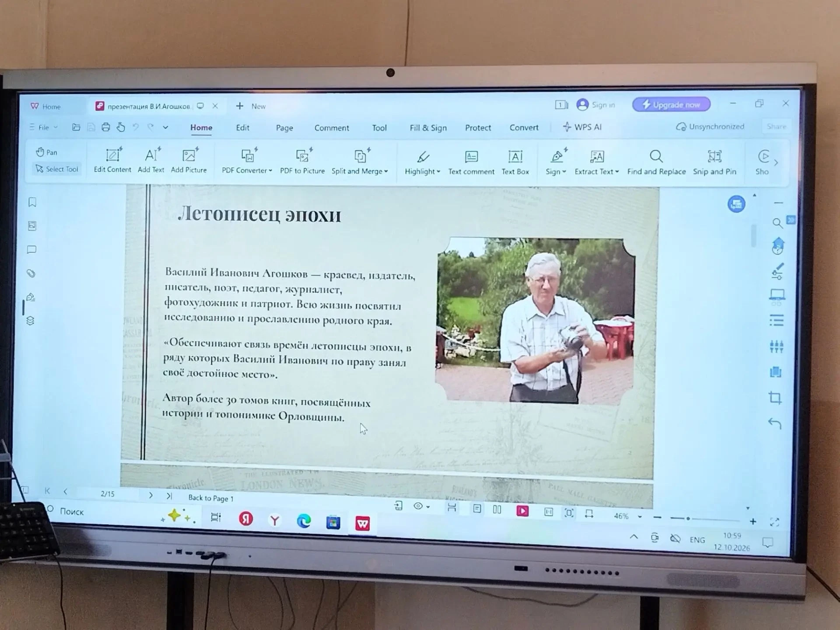Open the Sign dropdown
840x630 pixels.
pos(556,162)
